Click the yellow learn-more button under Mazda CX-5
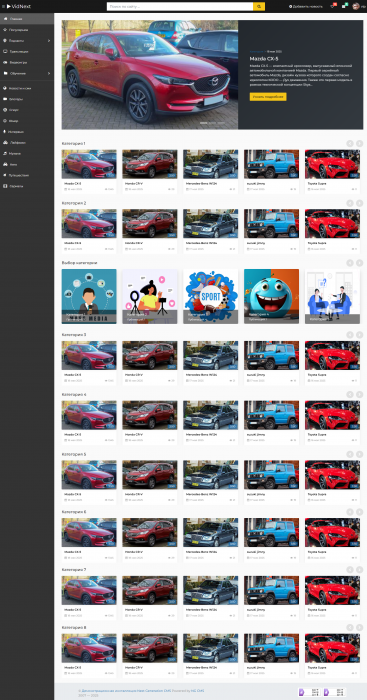Viewport: 367px width, 700px height. tap(268, 96)
